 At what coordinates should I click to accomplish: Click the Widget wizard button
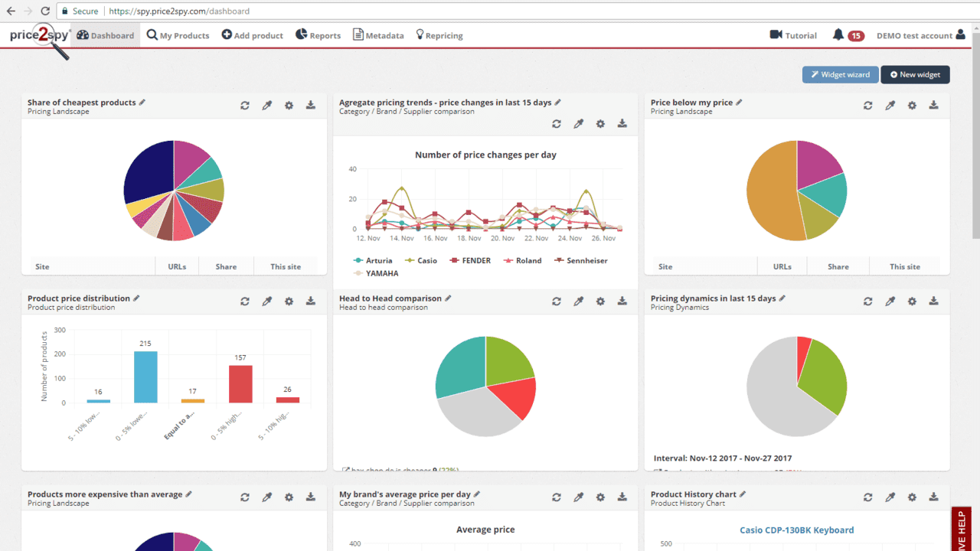840,74
